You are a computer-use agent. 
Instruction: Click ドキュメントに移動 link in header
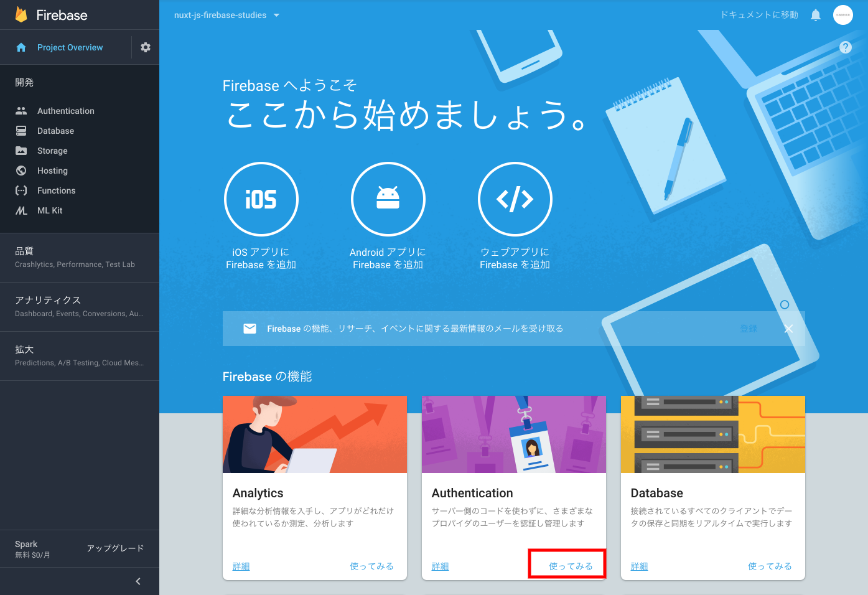[759, 15]
